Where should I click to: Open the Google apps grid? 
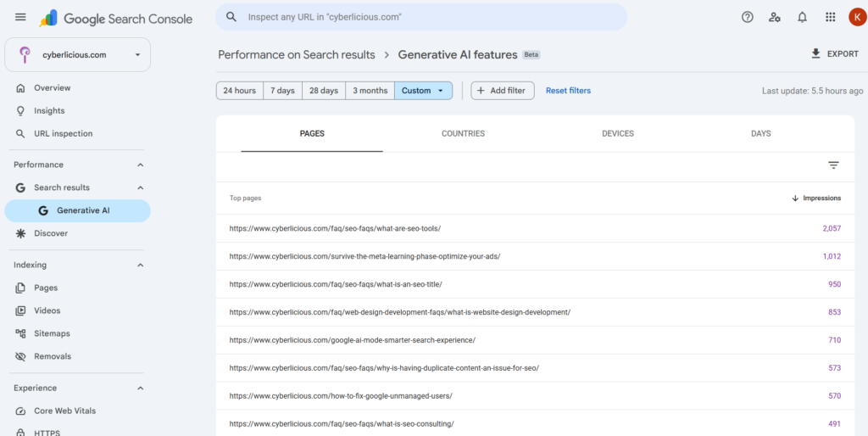click(x=830, y=17)
